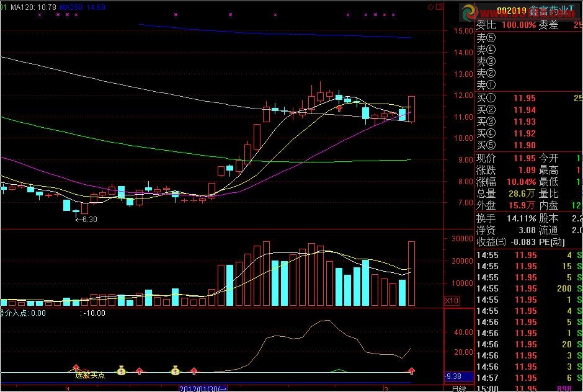Viewport: 583px width, 392px height.
Task: Select the 15:00 trade row with volume 898
Action: (529, 388)
